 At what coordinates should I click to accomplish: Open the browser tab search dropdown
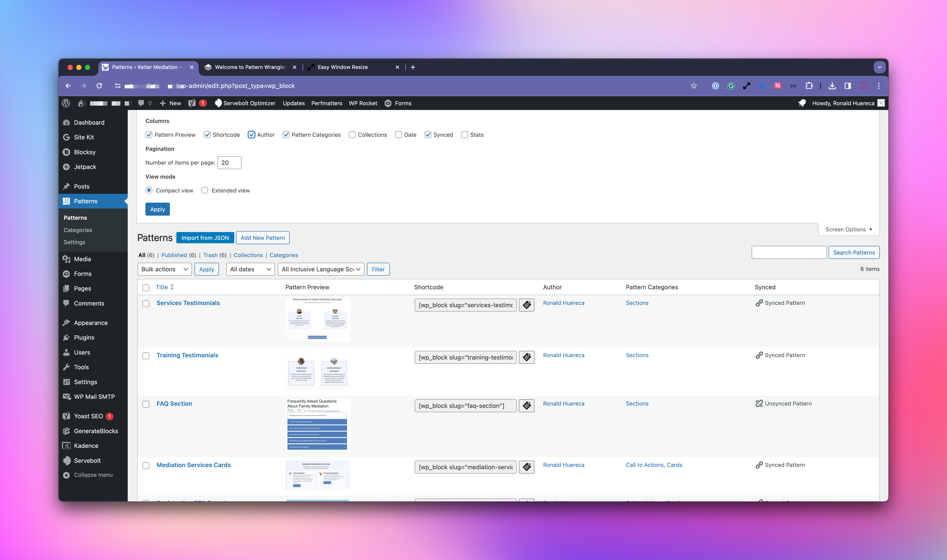pos(879,67)
